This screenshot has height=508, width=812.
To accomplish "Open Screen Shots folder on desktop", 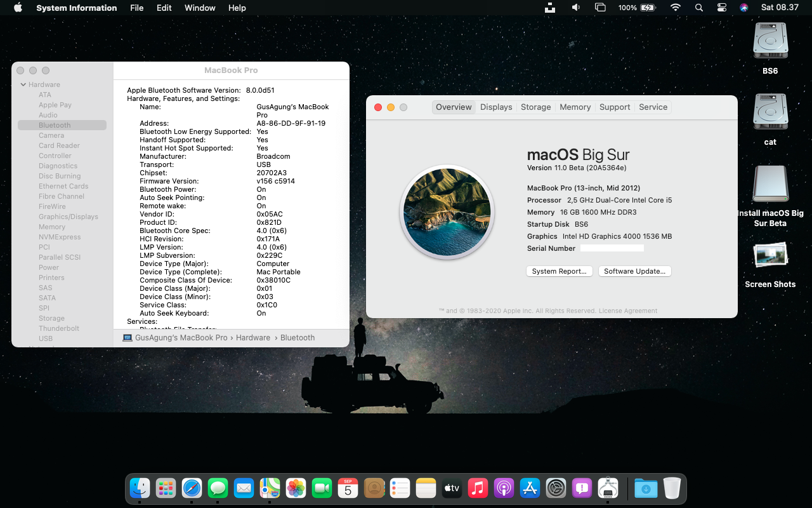I will tap(770, 255).
